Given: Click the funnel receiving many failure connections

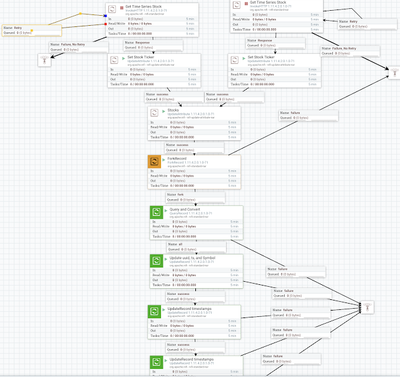Looking at the screenshot, I should (x=367, y=307).
